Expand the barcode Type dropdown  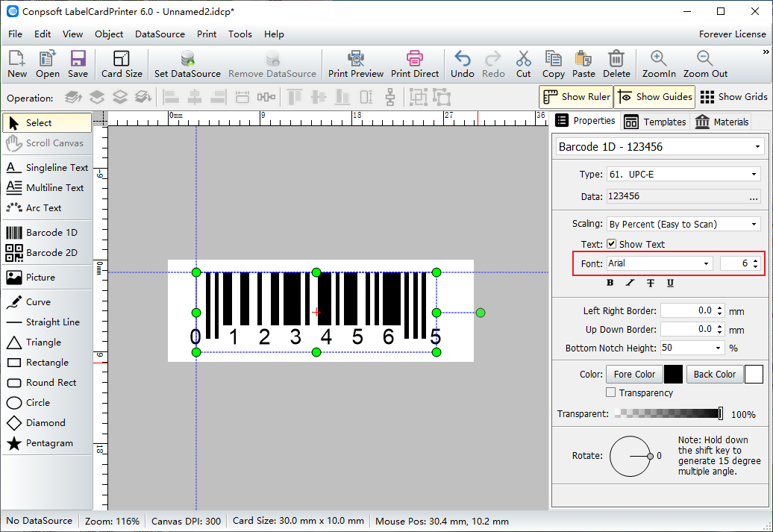[x=754, y=175]
